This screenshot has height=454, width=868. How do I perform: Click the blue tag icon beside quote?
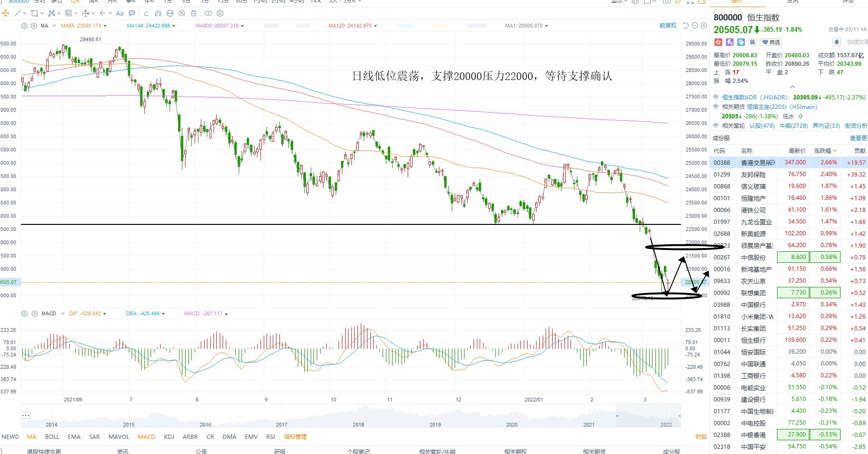(x=741, y=42)
